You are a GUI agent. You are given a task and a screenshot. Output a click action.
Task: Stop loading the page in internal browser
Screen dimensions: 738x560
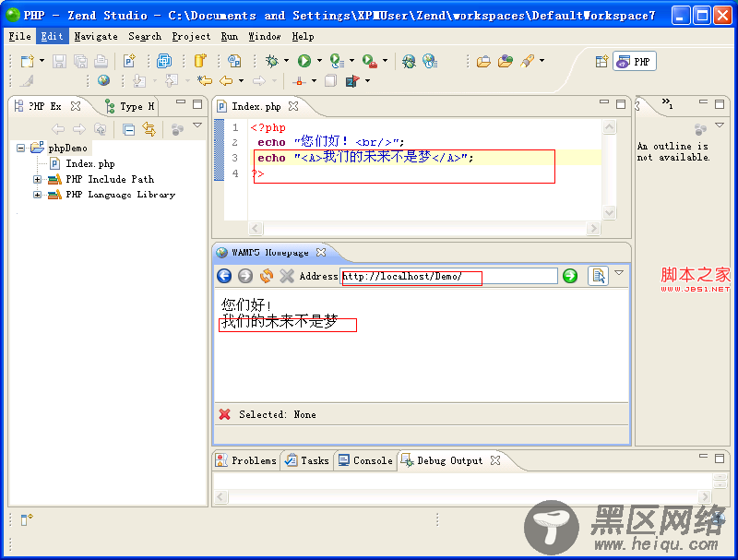coord(287,276)
